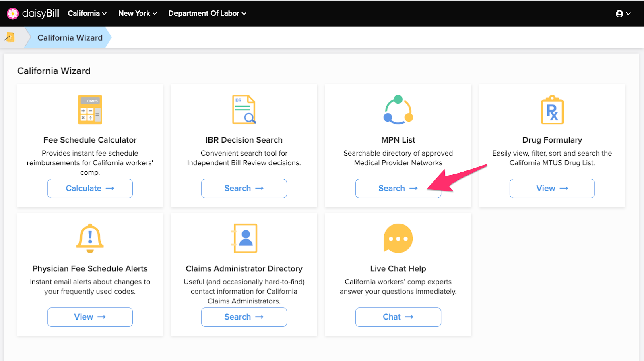Click the daisyBill brand name text

click(x=41, y=13)
